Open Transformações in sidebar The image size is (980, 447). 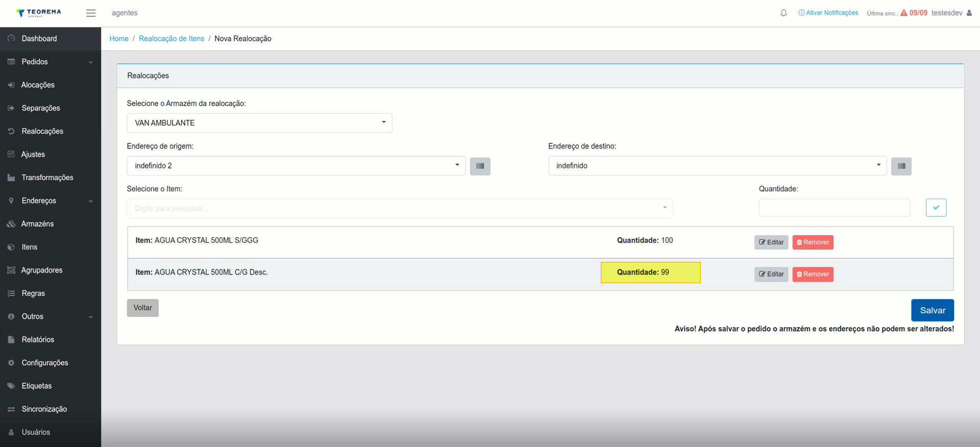[51, 178]
